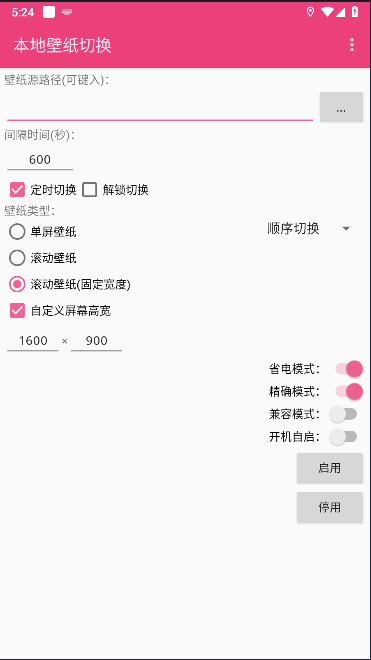Click the 启用 button

click(330, 468)
